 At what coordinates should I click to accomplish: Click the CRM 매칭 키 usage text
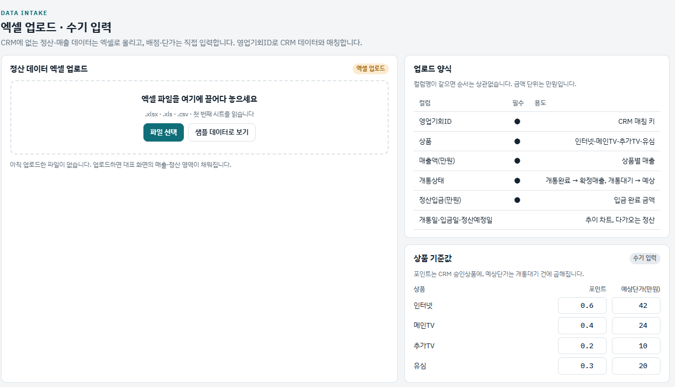pyautogui.click(x=636, y=121)
